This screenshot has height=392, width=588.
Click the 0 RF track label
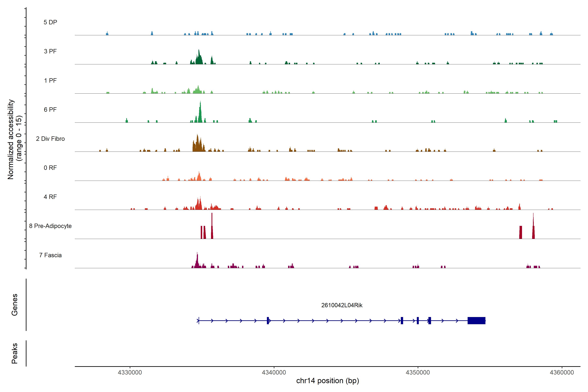pyautogui.click(x=50, y=168)
